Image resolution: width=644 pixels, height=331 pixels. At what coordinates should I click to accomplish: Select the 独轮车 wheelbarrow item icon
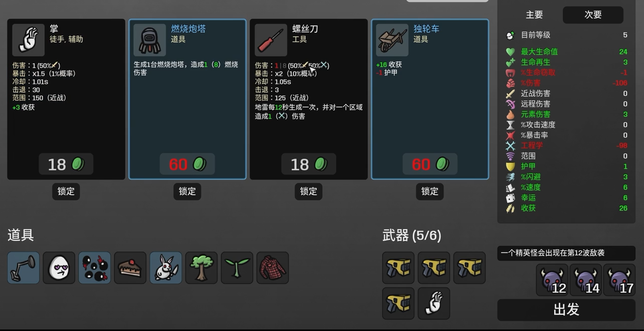[x=392, y=40]
